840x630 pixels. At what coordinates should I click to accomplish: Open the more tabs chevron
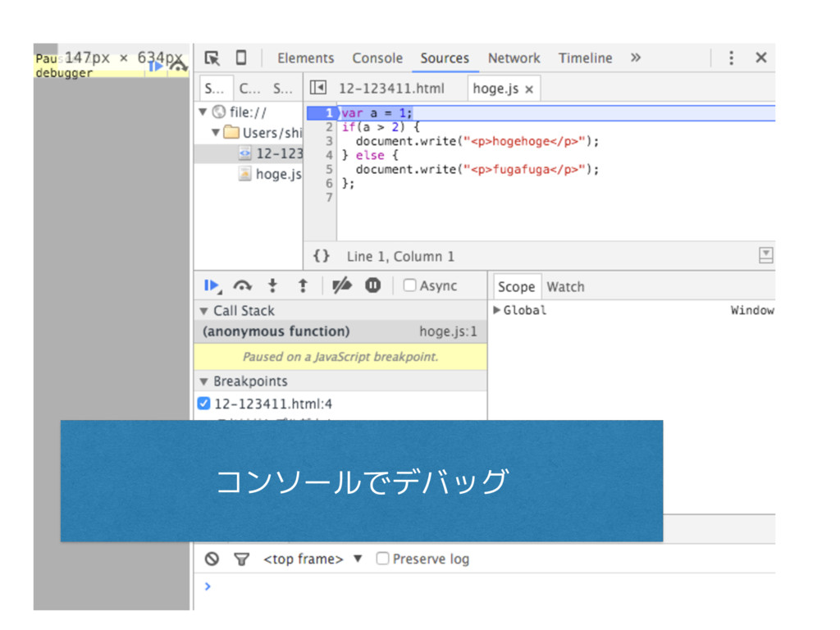[636, 57]
